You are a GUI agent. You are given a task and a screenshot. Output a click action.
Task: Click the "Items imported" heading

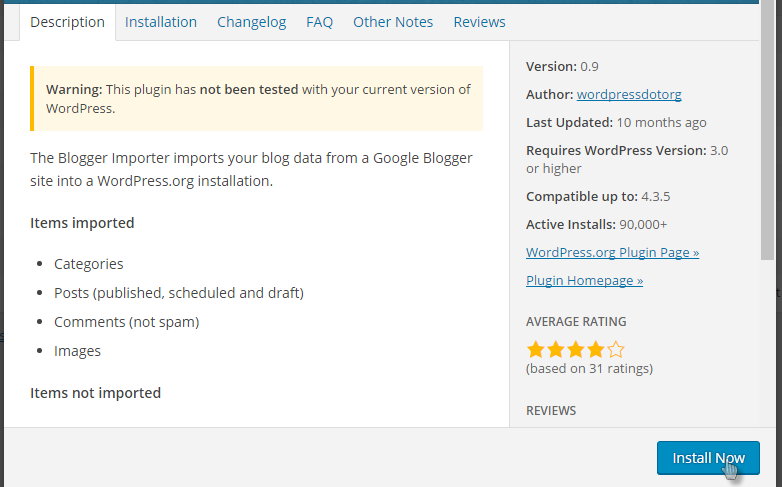pyautogui.click(x=82, y=223)
